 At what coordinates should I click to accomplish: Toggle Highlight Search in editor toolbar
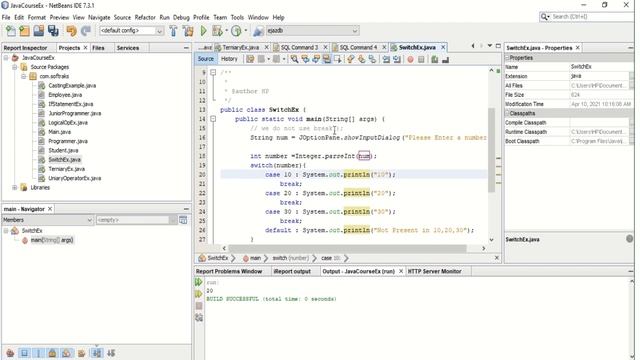pyautogui.click(x=327, y=59)
